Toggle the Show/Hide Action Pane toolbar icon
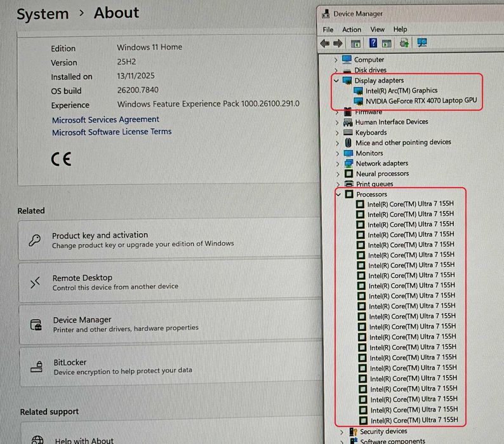Screen dimensions: 504x444 click(387, 43)
